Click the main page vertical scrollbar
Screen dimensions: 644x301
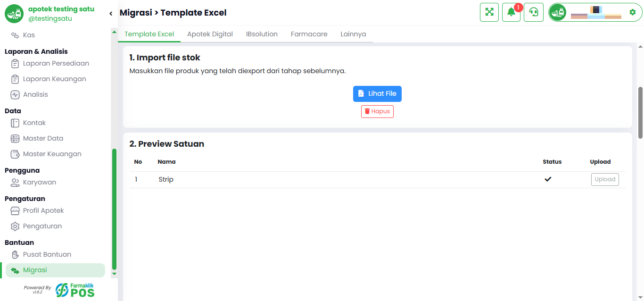tap(640, 113)
